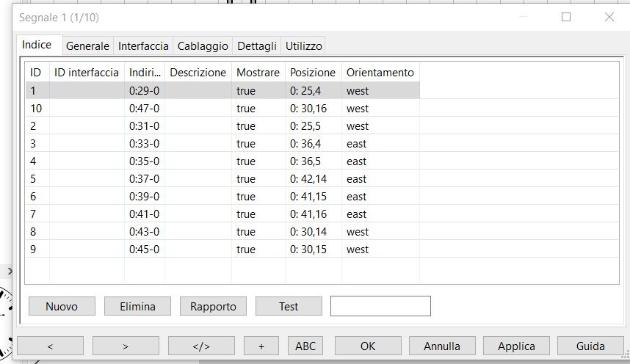
Task: Click Applica to apply changes
Action: (516, 346)
